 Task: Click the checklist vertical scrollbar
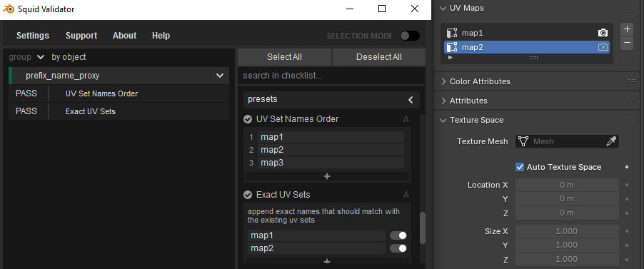[x=422, y=228]
